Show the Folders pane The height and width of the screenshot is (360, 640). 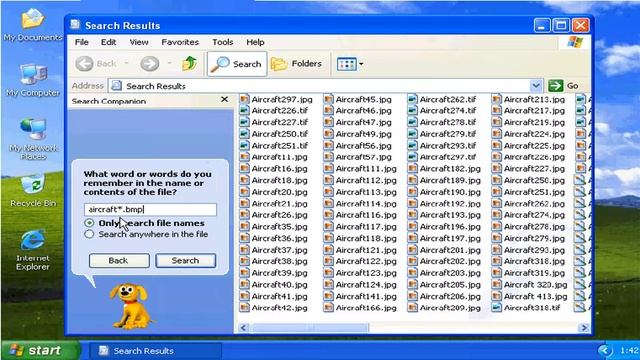coord(297,64)
